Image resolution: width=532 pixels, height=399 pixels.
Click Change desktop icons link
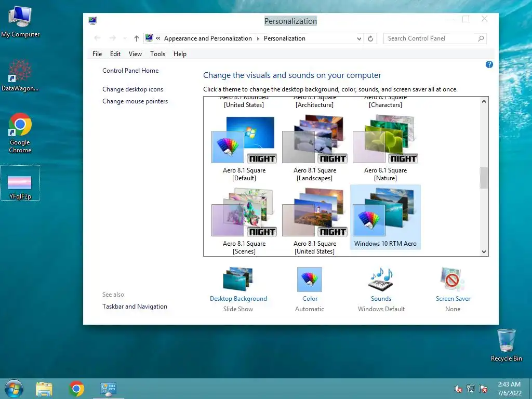[132, 89]
